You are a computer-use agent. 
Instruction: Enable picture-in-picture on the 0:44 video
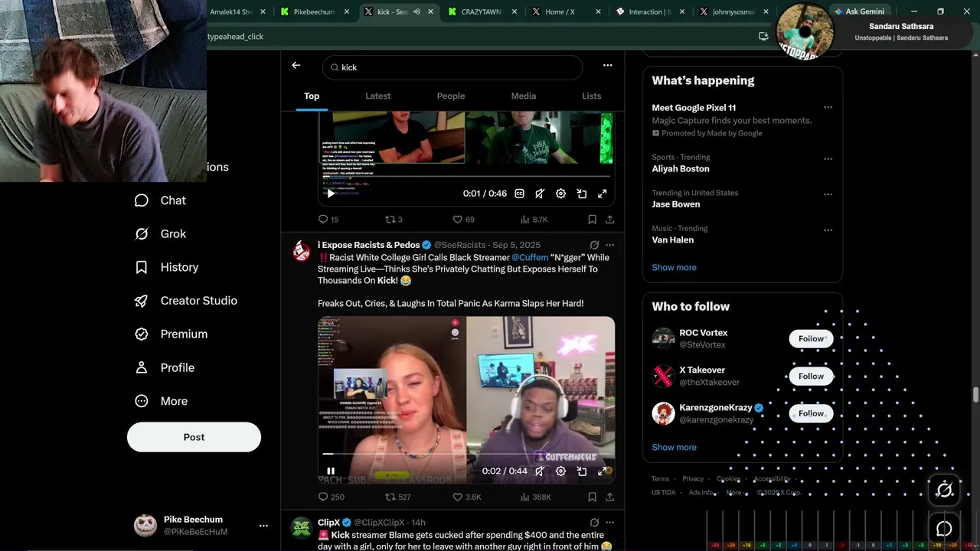582,471
